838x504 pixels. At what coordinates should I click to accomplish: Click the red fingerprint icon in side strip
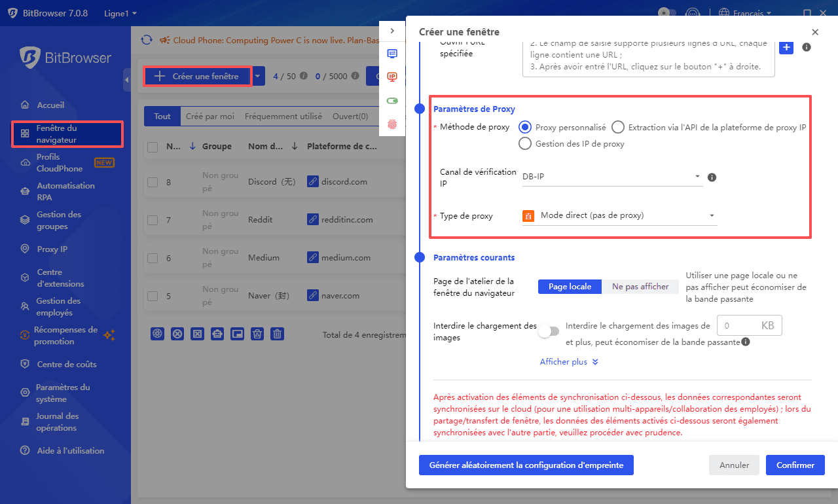(x=392, y=123)
